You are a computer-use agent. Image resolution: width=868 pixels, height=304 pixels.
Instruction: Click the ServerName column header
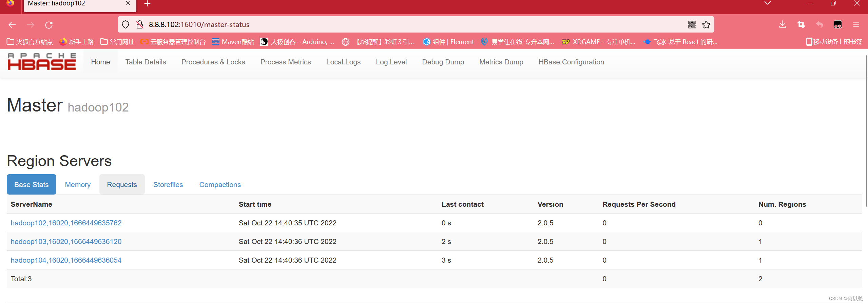[x=31, y=204]
